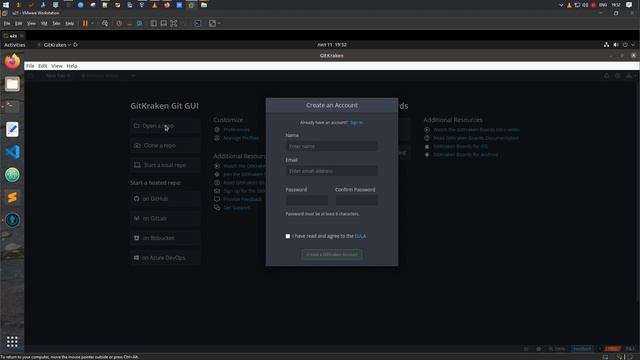Click Open a repo
The width and height of the screenshot is (640, 360).
pyautogui.click(x=165, y=126)
